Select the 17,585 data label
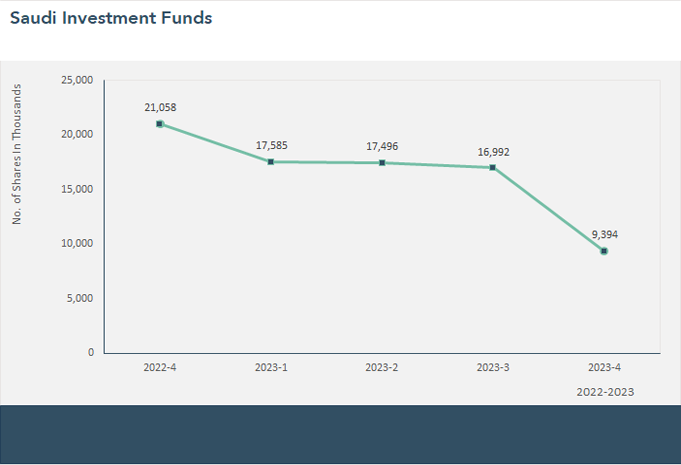The image size is (681, 465). click(271, 145)
